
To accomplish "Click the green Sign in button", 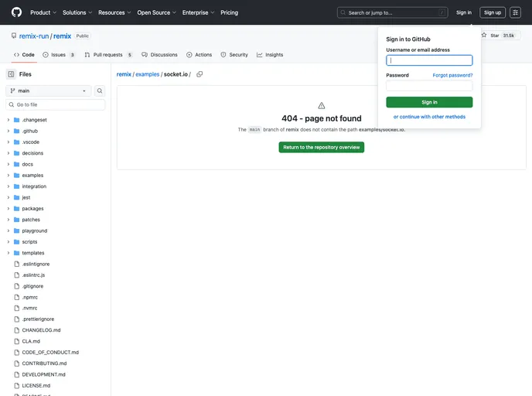I will click(429, 102).
